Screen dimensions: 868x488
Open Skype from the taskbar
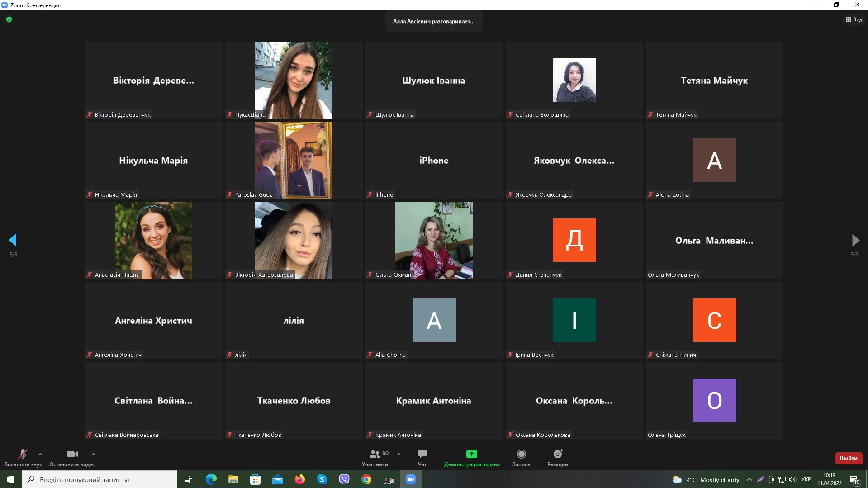click(x=322, y=479)
